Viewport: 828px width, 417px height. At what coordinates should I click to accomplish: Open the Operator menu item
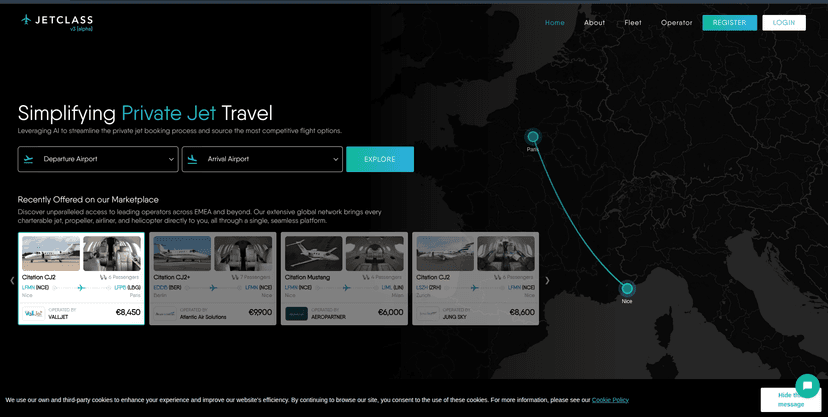tap(676, 22)
